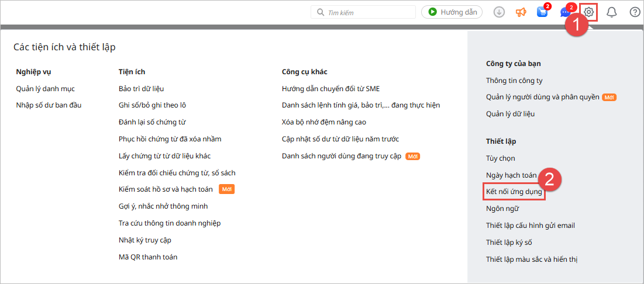Choose Đánh lại số chứng từ
The height and width of the screenshot is (284, 644).
pos(152,122)
